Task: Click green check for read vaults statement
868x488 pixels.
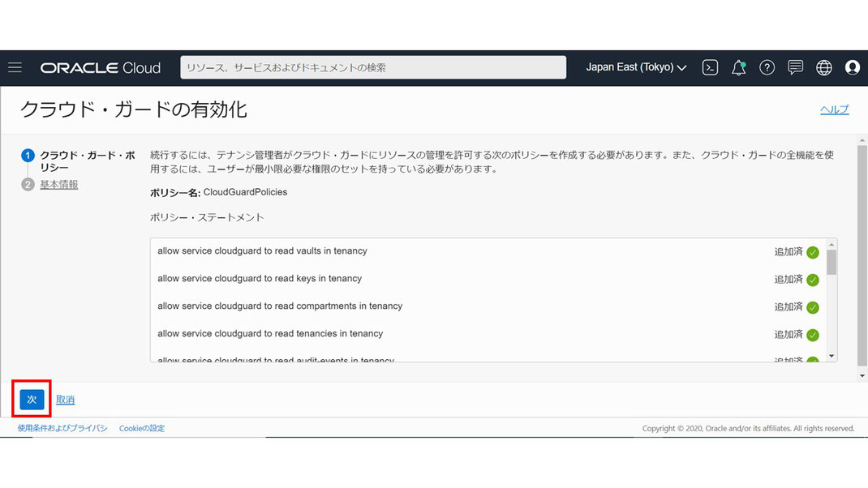Action: point(813,252)
